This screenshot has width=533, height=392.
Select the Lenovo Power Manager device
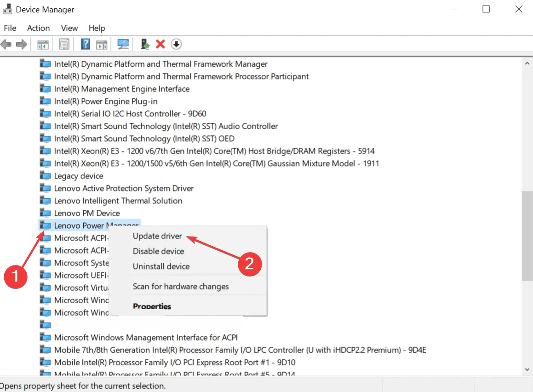(96, 225)
